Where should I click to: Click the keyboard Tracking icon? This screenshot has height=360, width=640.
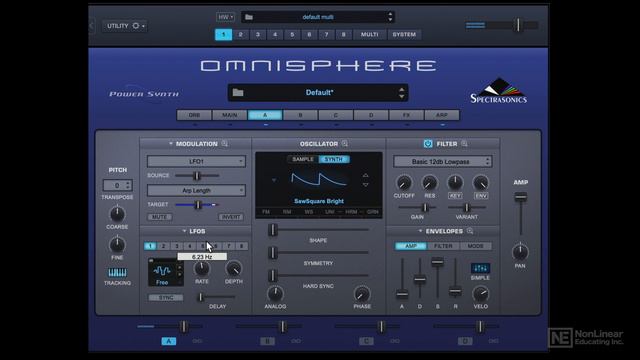[117, 273]
